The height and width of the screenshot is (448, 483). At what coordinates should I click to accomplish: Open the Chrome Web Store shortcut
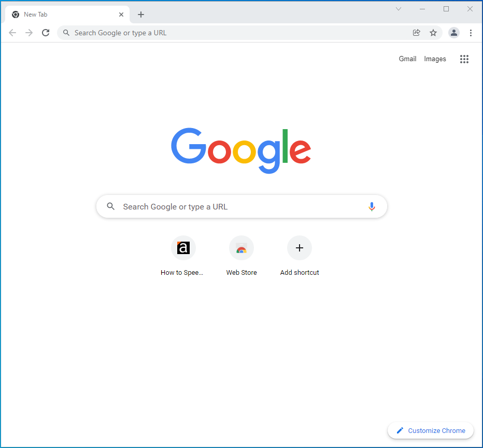pos(241,248)
